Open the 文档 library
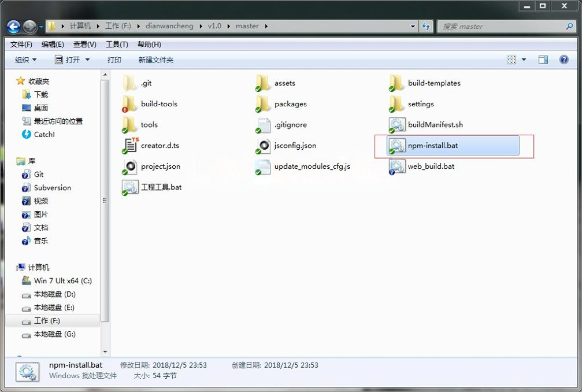This screenshot has width=582, height=392. point(35,228)
